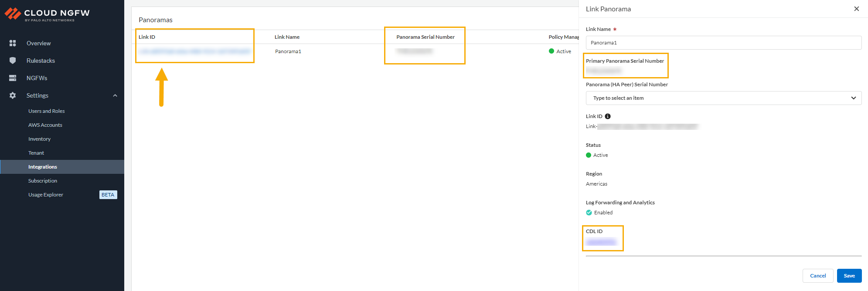Click the Americas region value
868x291 pixels.
click(596, 184)
